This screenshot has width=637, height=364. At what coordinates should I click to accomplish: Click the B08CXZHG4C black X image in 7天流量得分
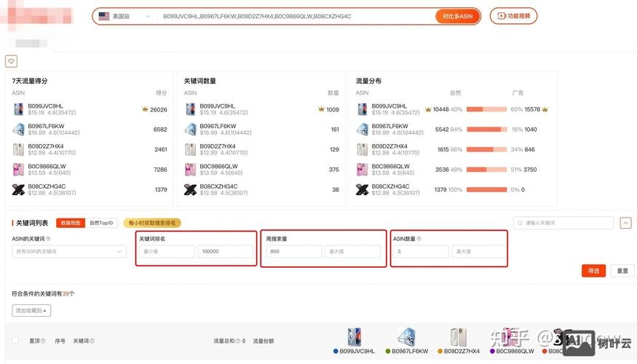[x=18, y=189]
